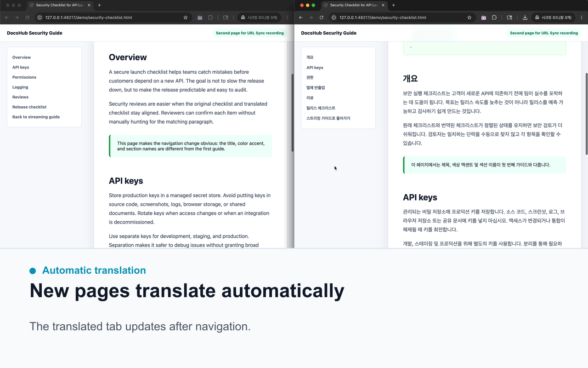Go to Permissions in the left sidebar
The image size is (588, 368).
tap(24, 77)
